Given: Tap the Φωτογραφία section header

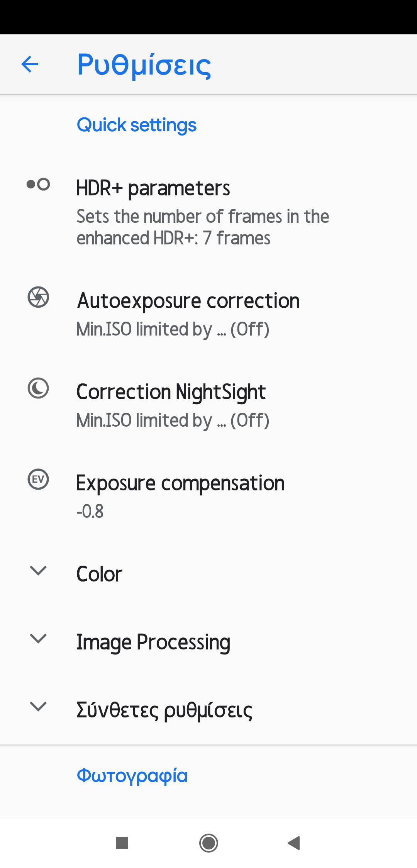Looking at the screenshot, I should [x=132, y=776].
